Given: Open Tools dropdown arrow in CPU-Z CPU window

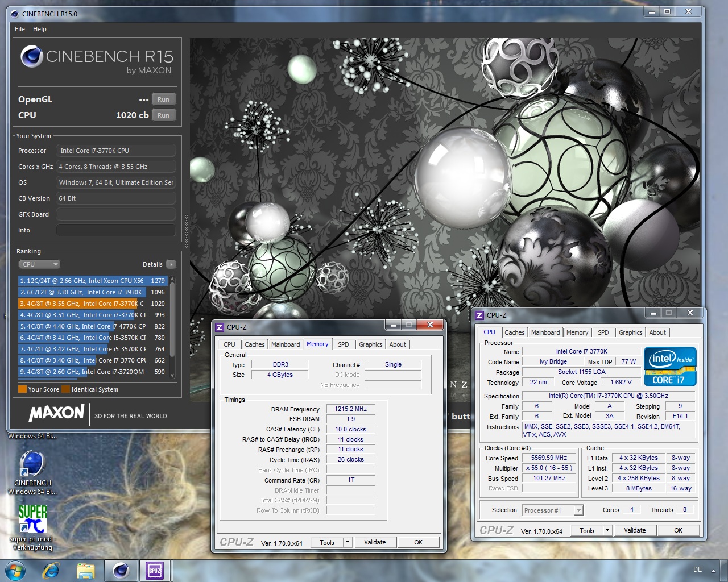Looking at the screenshot, I should point(607,530).
